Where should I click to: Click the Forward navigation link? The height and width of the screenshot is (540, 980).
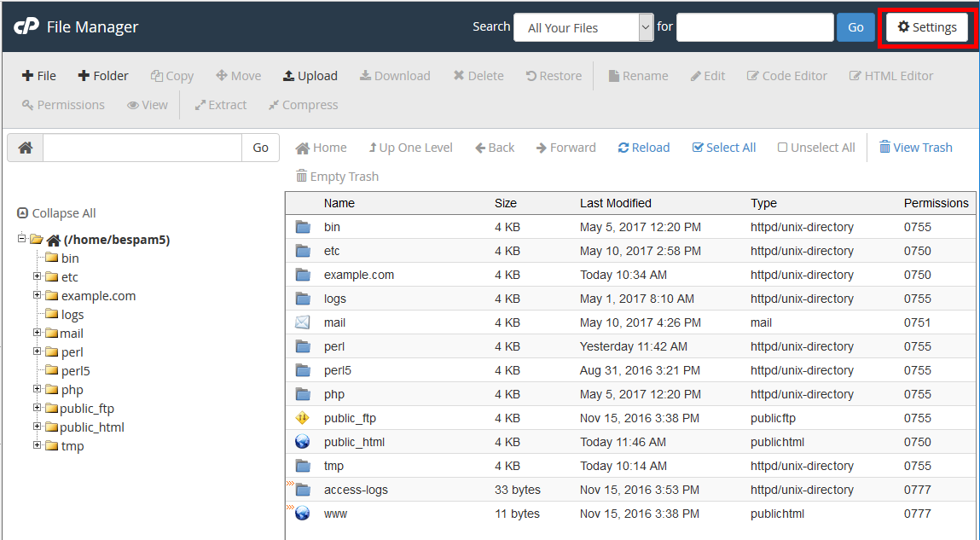coord(566,148)
